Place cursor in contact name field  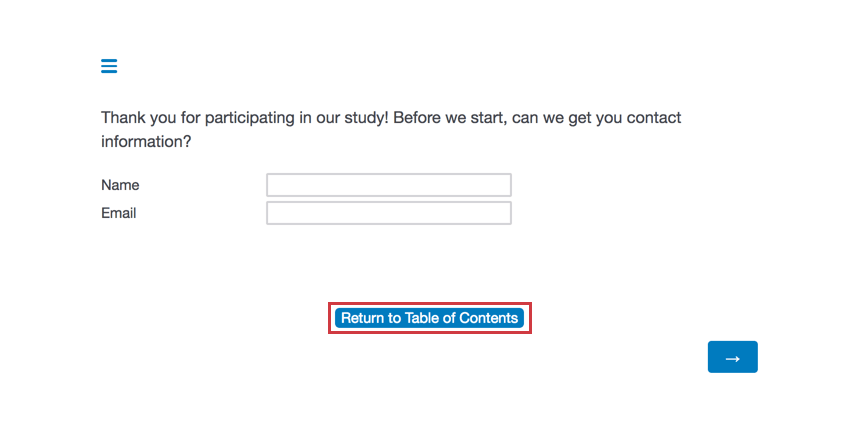pyautogui.click(x=388, y=185)
